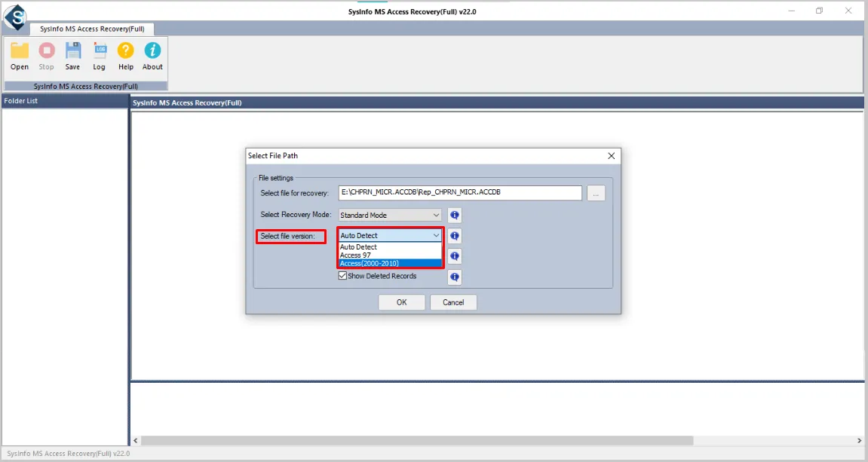
Task: Restore down the application window
Action: (x=819, y=11)
